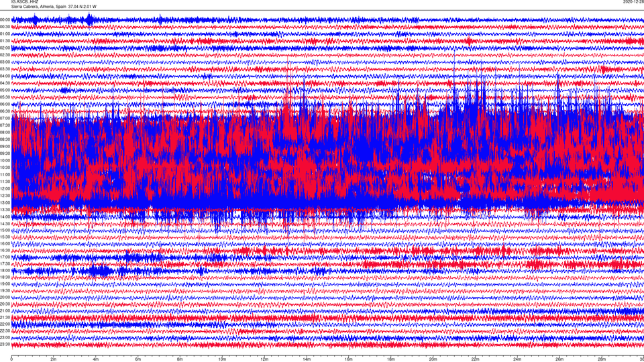Select the 04:00 time row label

(x=5, y=76)
